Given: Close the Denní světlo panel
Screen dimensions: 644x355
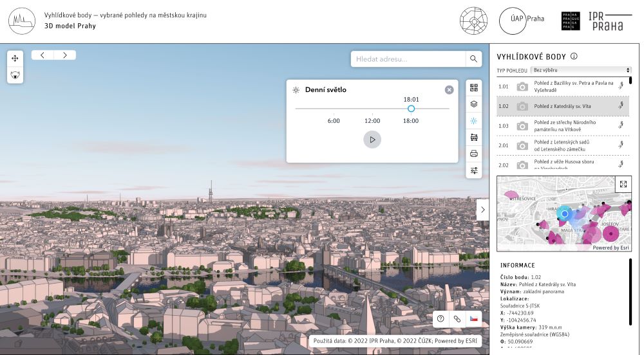Looking at the screenshot, I should (x=449, y=90).
